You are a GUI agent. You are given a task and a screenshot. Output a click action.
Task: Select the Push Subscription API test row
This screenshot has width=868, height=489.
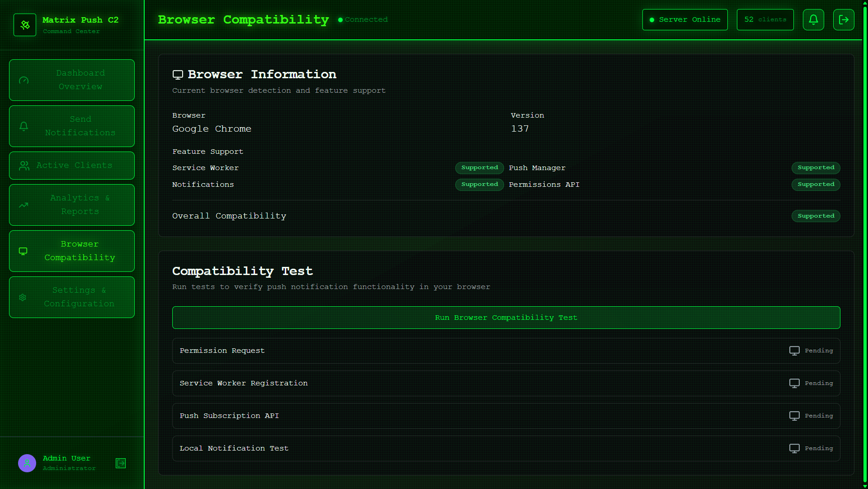(506, 416)
